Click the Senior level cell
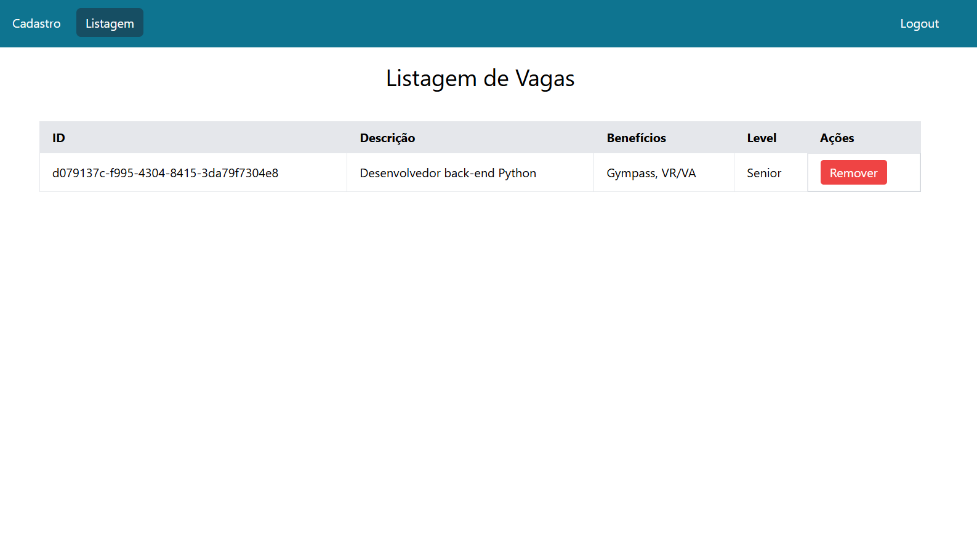This screenshot has width=977, height=560. pyautogui.click(x=763, y=173)
